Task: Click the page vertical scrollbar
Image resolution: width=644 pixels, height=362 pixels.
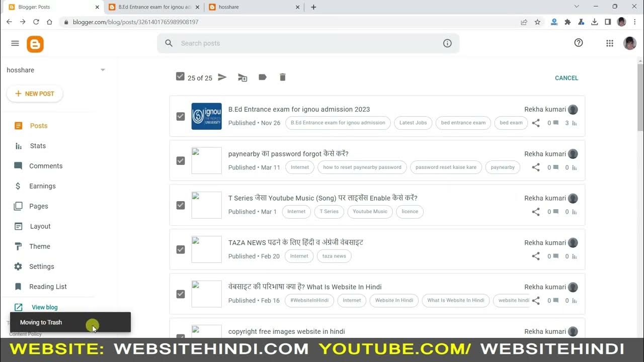Action: pos(640,98)
